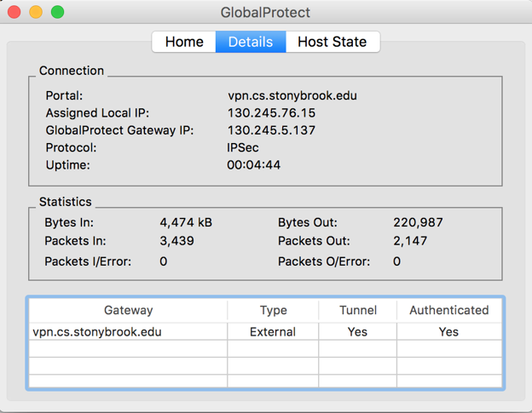
Task: Select the Details tab
Action: (251, 42)
